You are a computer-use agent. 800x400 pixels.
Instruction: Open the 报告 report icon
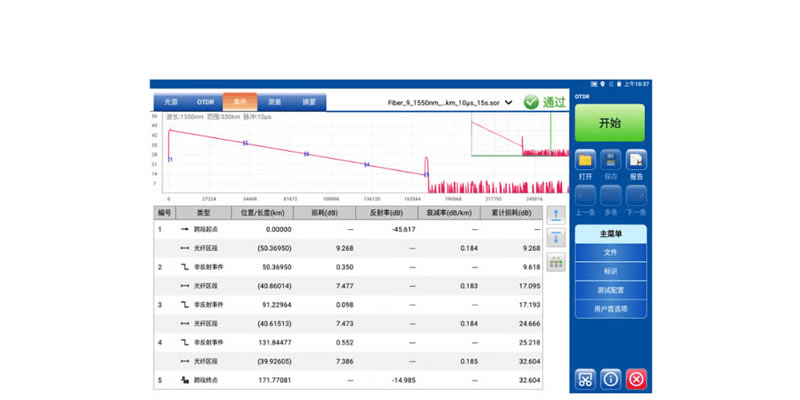pyautogui.click(x=634, y=160)
